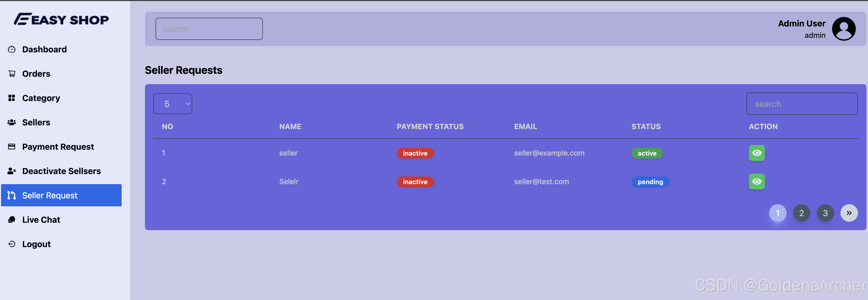Viewport: 868px width, 300px height.
Task: Click the Dashboard gauge icon
Action: pos(12,49)
